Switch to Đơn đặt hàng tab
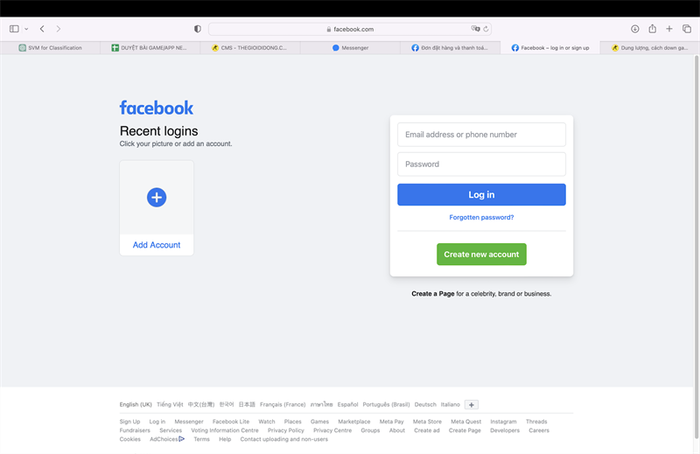This screenshot has height=454, width=700. coord(450,48)
